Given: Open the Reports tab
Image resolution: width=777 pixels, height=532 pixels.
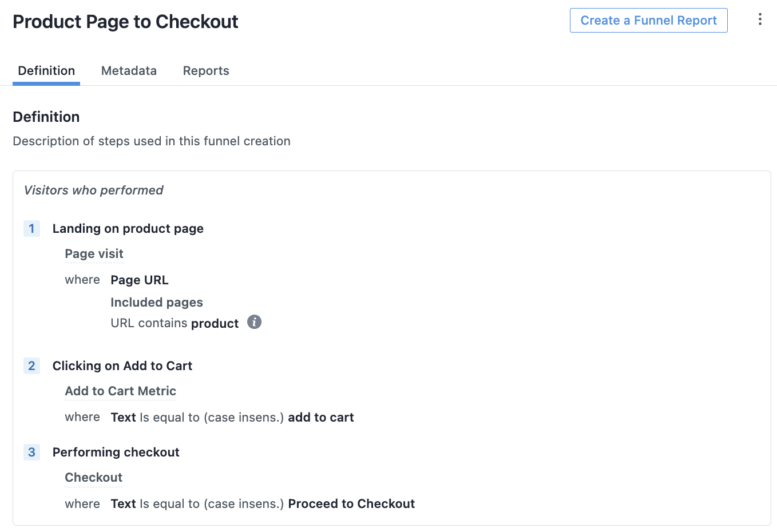Looking at the screenshot, I should [x=206, y=71].
